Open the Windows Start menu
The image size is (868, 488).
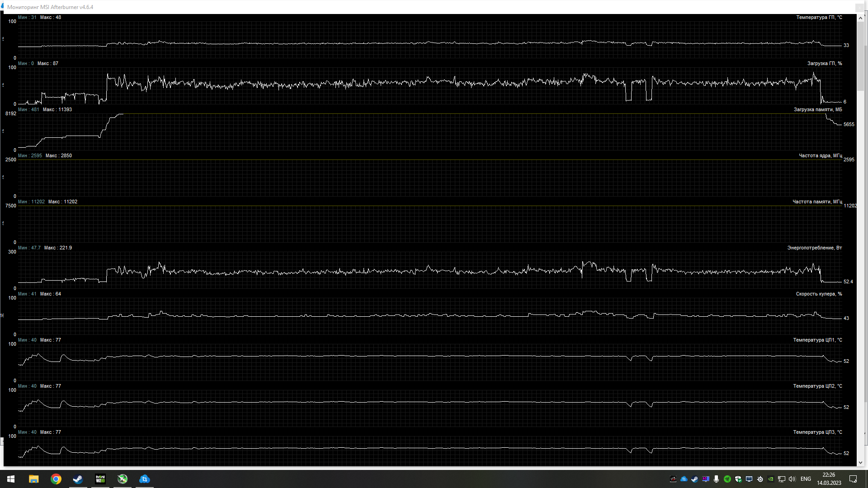click(x=11, y=479)
